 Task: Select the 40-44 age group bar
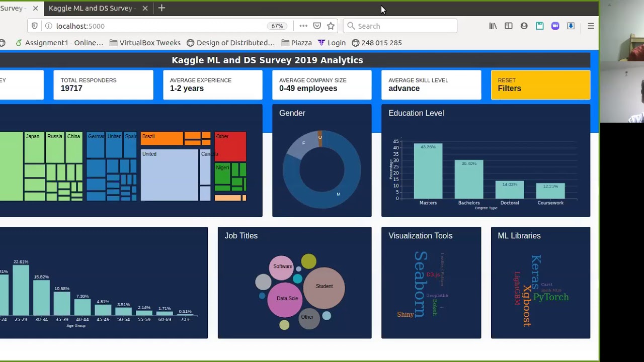(83, 308)
